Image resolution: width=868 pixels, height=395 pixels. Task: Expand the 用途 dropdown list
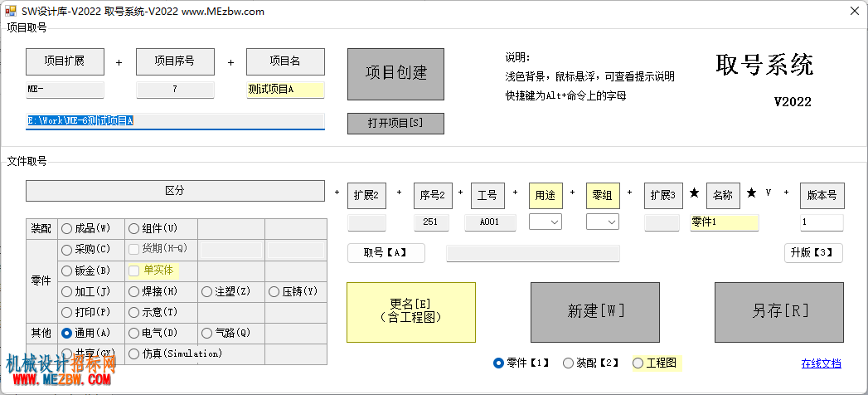pos(546,222)
